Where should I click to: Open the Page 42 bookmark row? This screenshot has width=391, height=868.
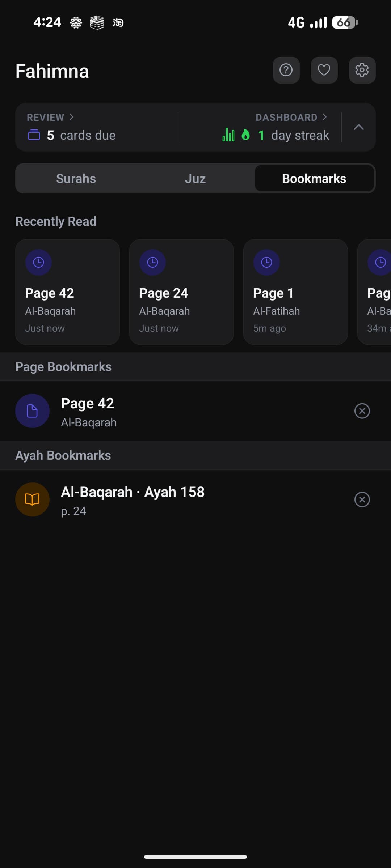(195, 411)
